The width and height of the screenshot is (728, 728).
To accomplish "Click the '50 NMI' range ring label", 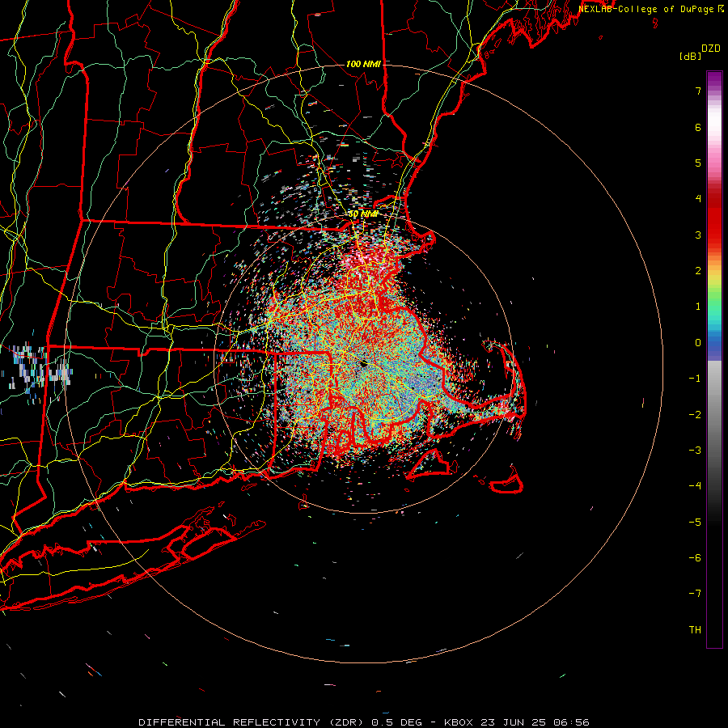I will (x=363, y=214).
